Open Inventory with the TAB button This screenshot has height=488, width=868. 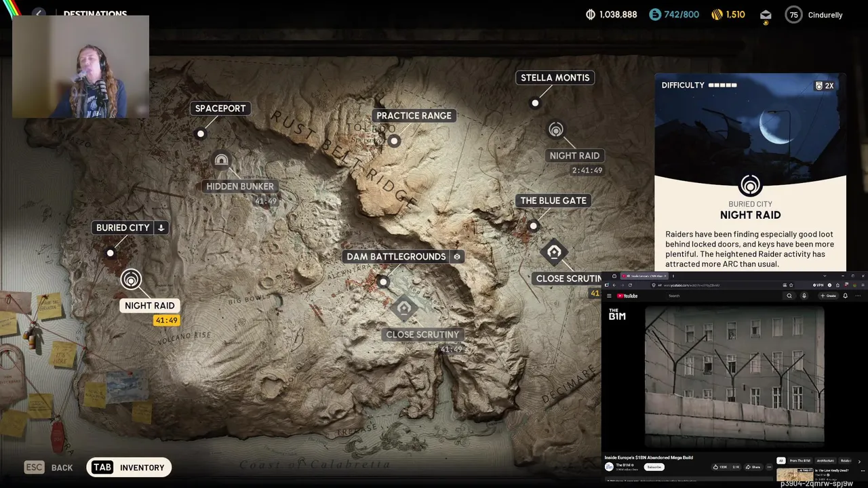pyautogui.click(x=129, y=468)
